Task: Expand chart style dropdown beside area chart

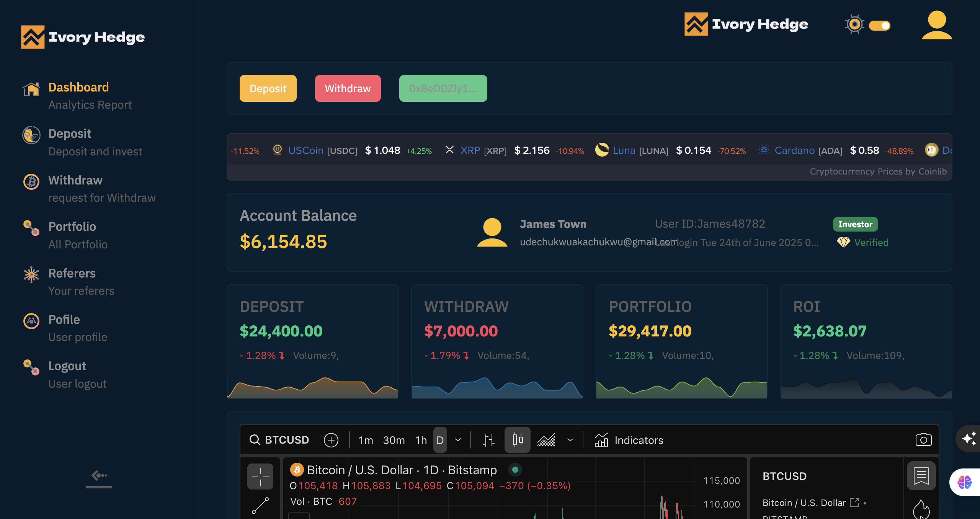Action: (x=570, y=440)
